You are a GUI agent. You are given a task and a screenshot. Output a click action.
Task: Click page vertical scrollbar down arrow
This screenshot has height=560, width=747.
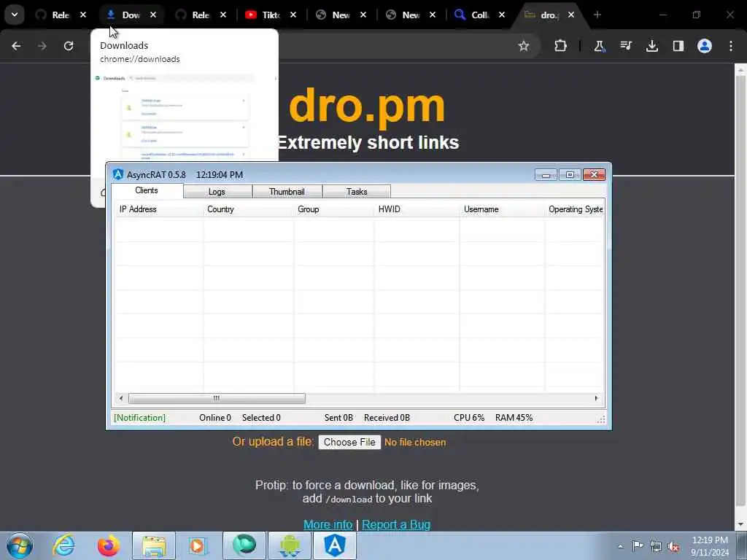[740, 524]
